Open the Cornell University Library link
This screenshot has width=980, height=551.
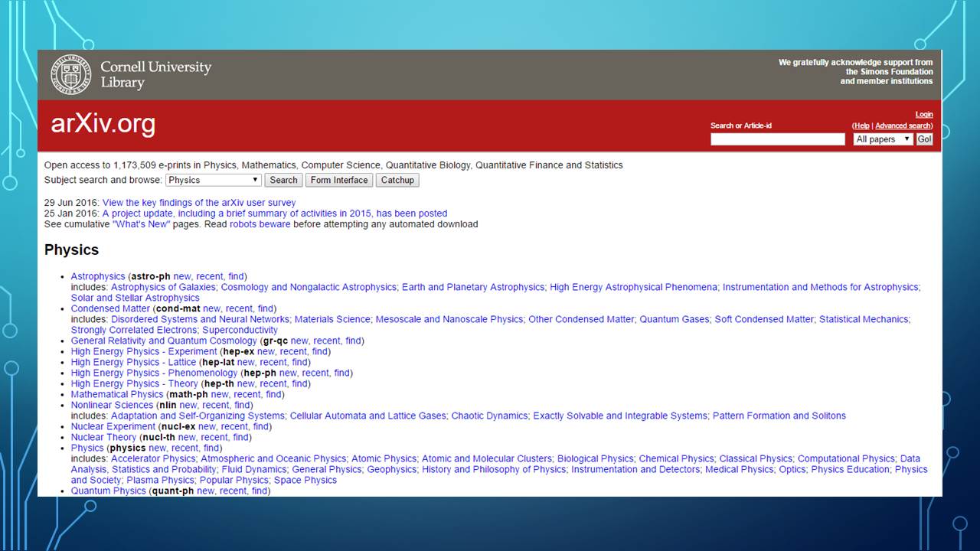point(155,74)
